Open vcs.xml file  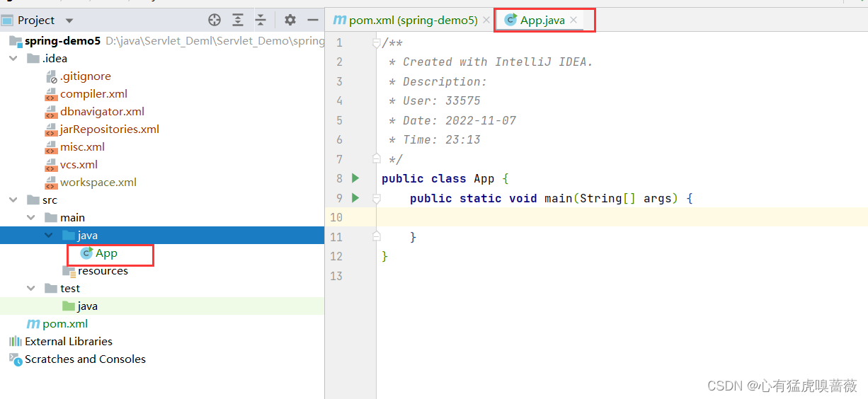point(79,165)
